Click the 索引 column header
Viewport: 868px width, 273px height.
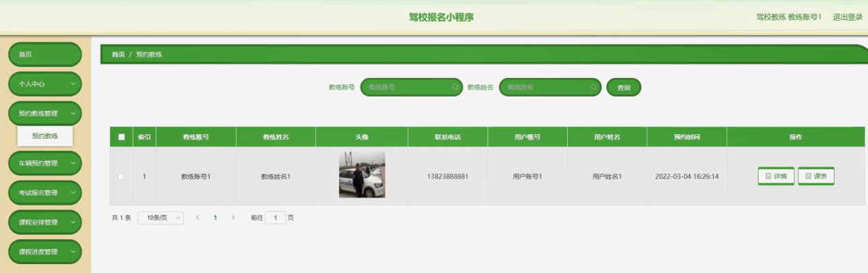tap(144, 137)
